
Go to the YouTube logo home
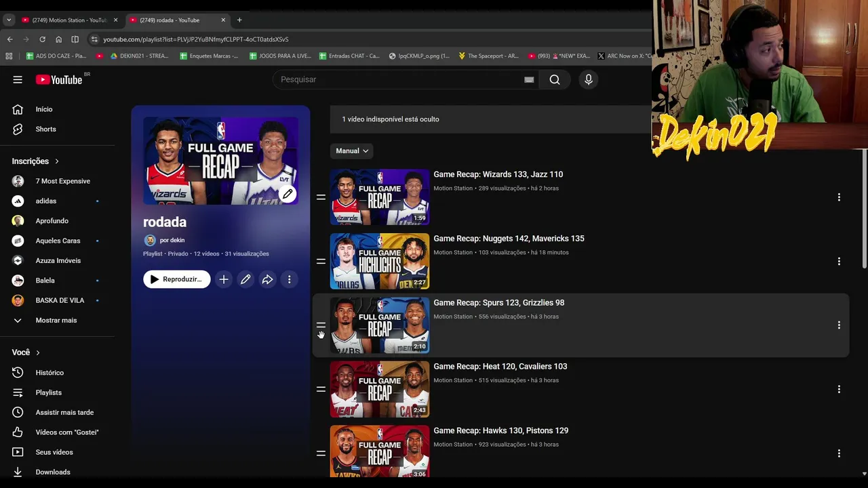tap(59, 79)
